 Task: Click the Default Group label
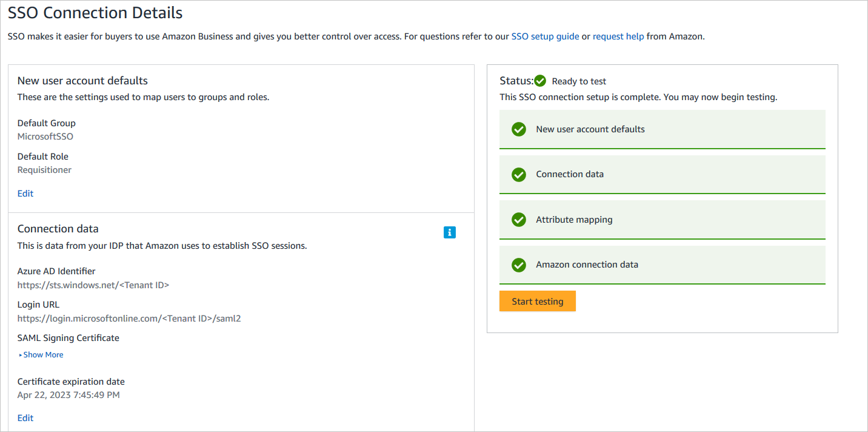[x=47, y=123]
